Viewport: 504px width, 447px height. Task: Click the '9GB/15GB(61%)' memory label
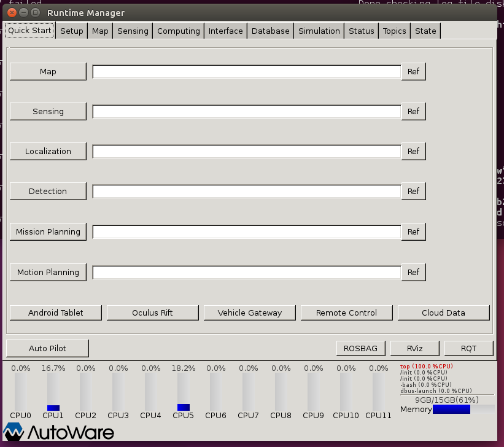447,400
